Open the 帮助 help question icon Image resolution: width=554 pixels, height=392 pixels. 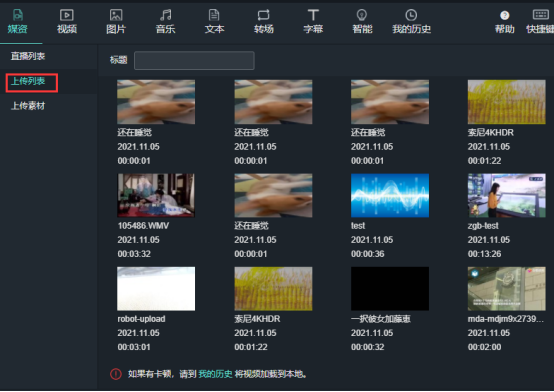click(505, 16)
